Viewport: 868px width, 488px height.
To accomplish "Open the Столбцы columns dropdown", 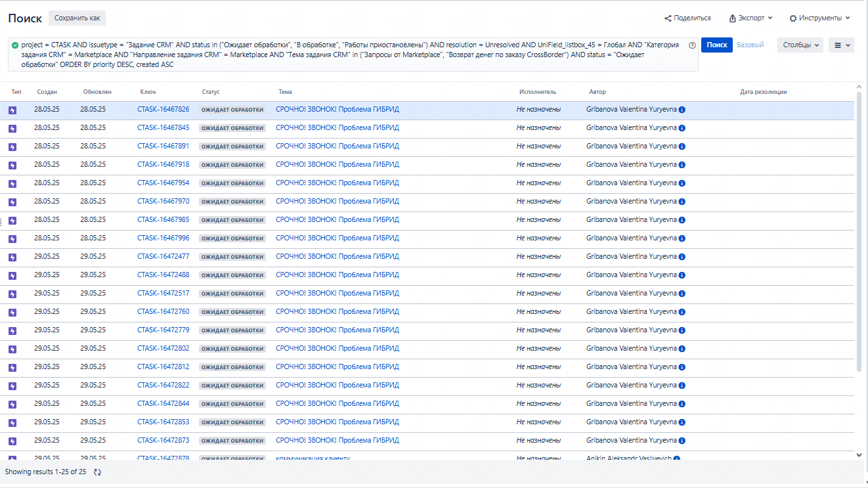I will click(801, 45).
